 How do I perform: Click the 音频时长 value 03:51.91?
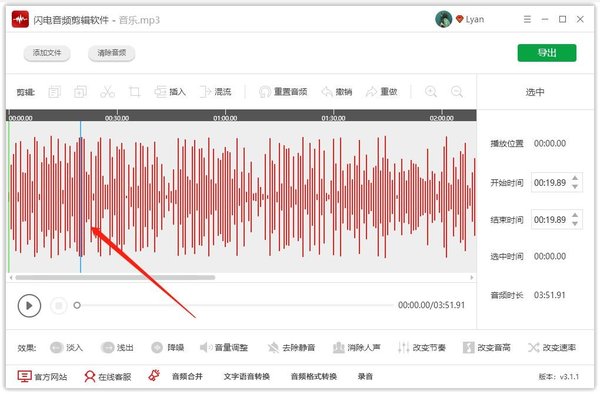click(x=550, y=295)
